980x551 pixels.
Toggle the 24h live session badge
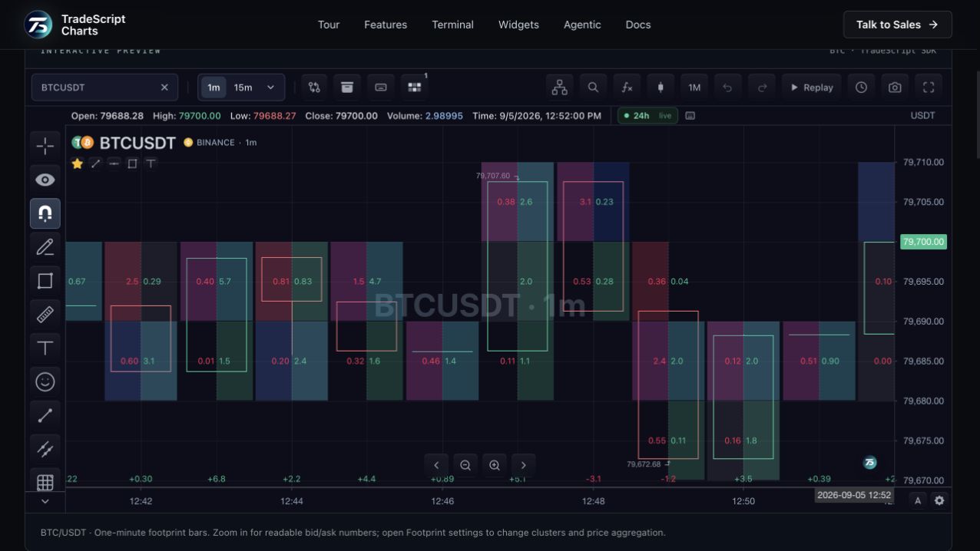point(647,116)
